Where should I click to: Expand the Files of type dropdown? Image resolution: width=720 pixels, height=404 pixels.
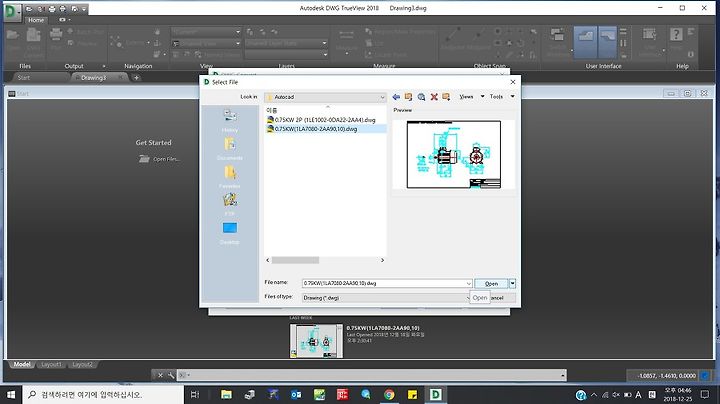click(x=468, y=298)
